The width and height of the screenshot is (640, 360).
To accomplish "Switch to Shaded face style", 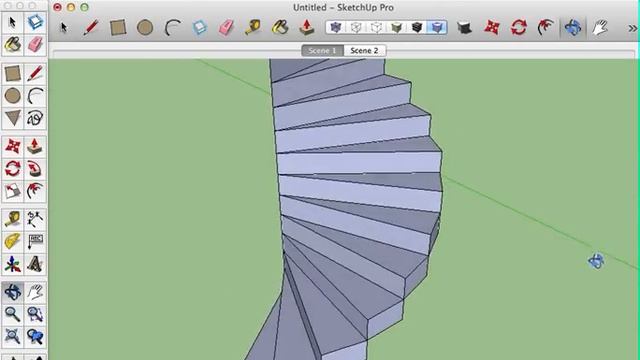I will [x=396, y=27].
